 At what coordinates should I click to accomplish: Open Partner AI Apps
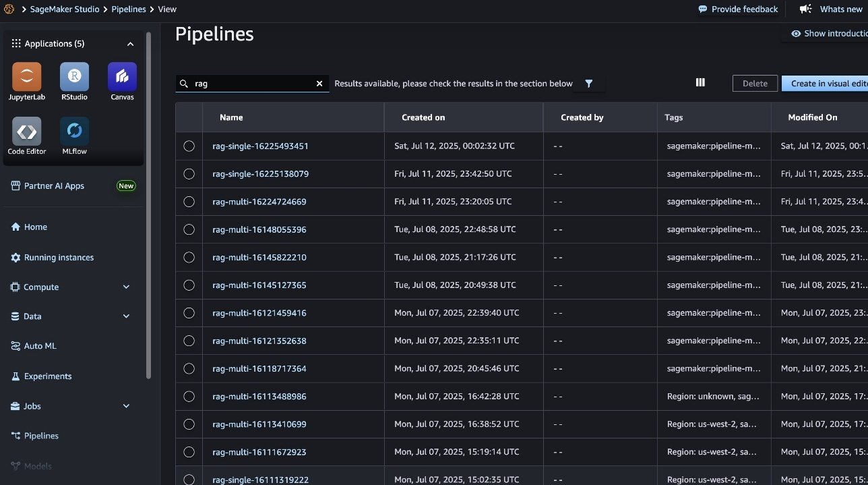(54, 186)
